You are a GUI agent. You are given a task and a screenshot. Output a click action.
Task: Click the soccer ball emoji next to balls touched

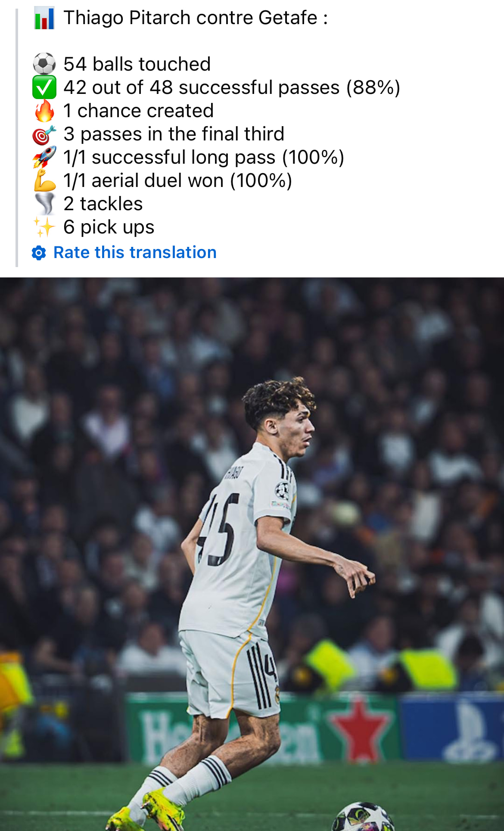click(x=44, y=64)
